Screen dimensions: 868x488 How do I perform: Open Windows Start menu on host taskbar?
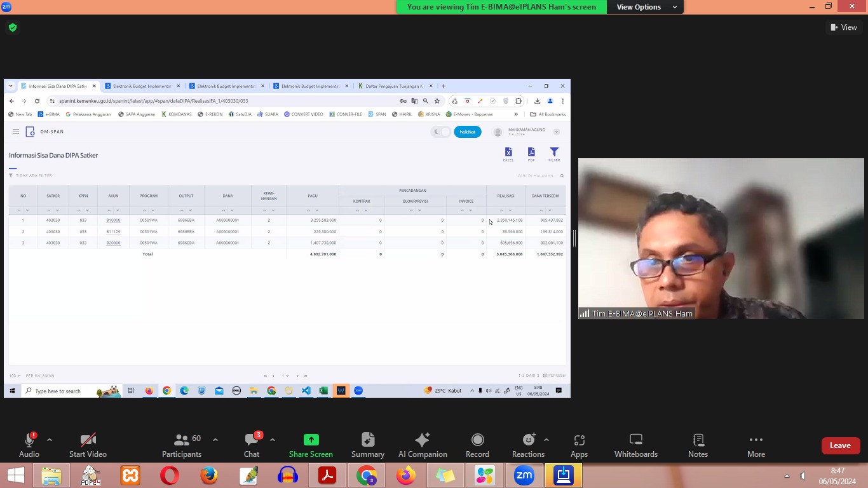click(16, 475)
